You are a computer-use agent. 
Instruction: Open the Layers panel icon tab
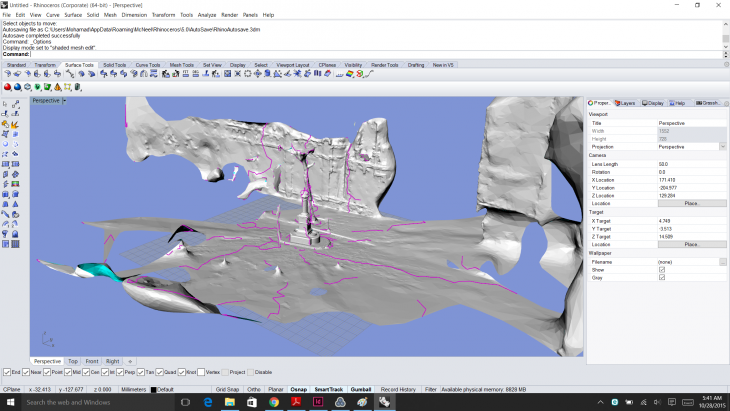pyautogui.click(x=625, y=103)
